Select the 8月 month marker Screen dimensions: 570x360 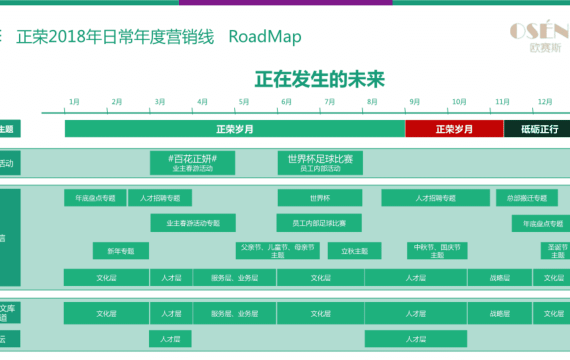(x=372, y=101)
